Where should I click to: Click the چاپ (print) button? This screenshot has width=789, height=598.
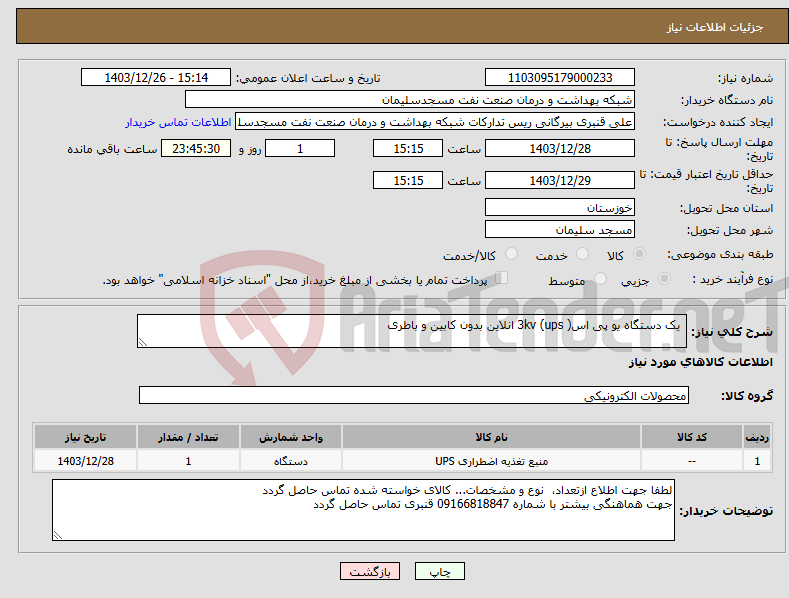click(439, 571)
